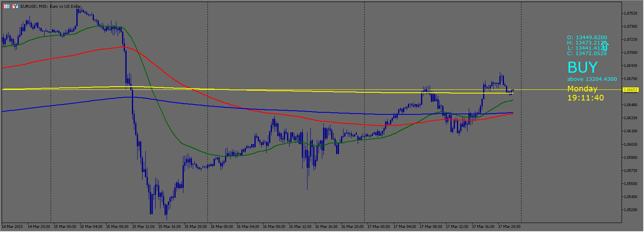Image resolution: width=644 pixels, height=232 pixels.
Task: Click the 1.07380 price scale label
Action: [631, 27]
